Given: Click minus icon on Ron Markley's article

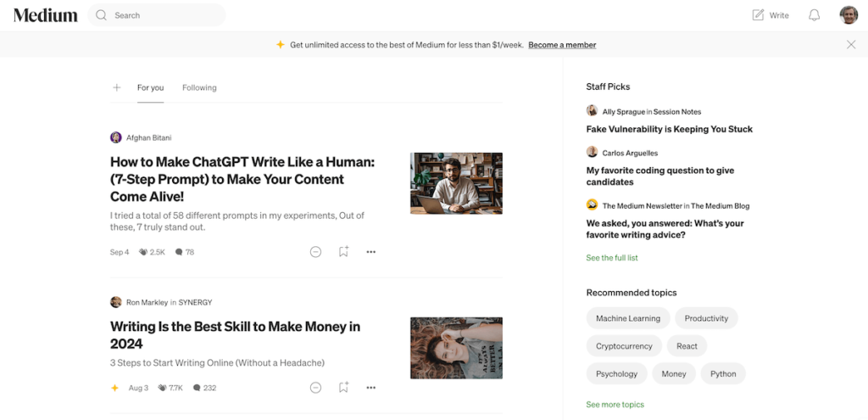Looking at the screenshot, I should [315, 388].
